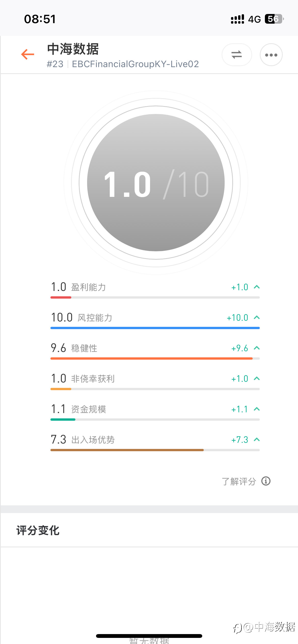Open the 了解评分 link

click(x=239, y=481)
